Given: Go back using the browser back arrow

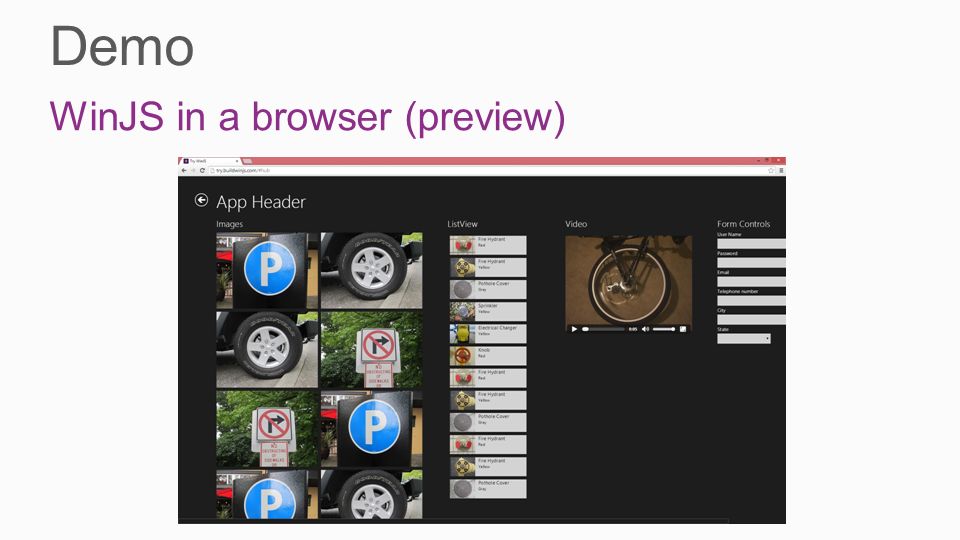Looking at the screenshot, I should coord(184,171).
